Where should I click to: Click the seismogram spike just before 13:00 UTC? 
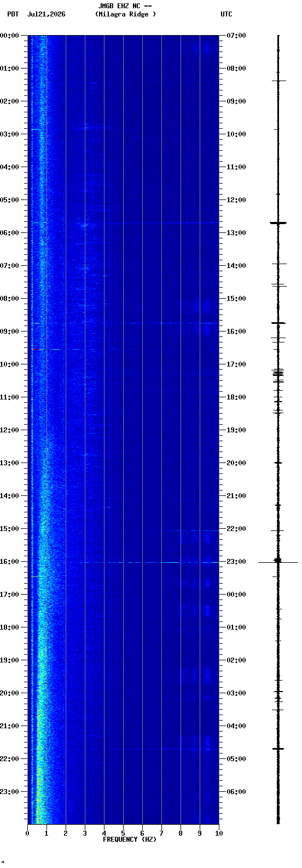[278, 223]
